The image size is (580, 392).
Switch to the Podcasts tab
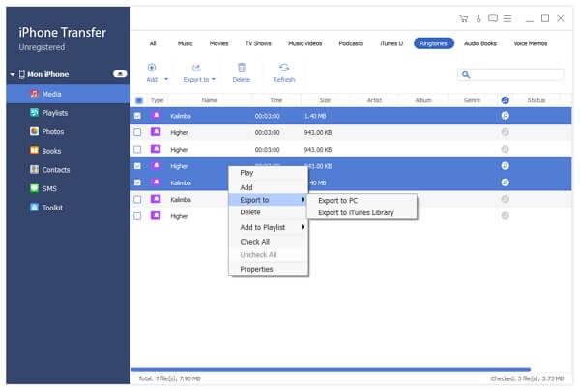pyautogui.click(x=351, y=43)
